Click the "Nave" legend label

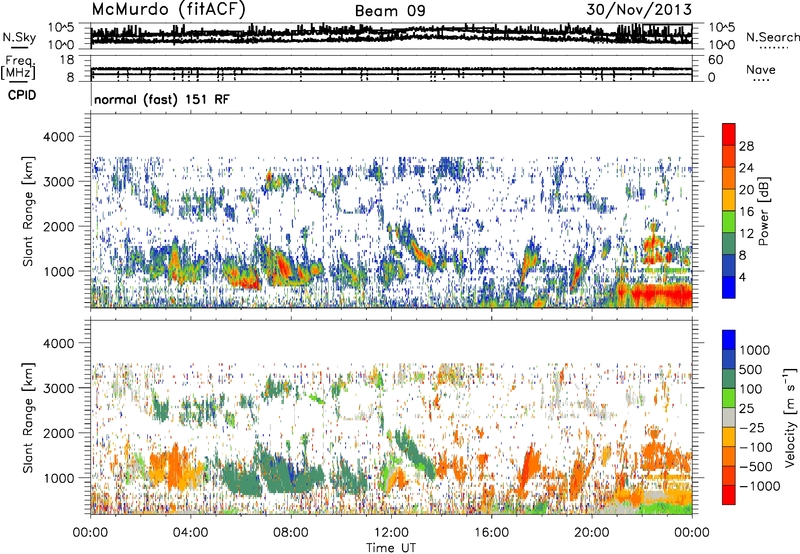(x=761, y=69)
